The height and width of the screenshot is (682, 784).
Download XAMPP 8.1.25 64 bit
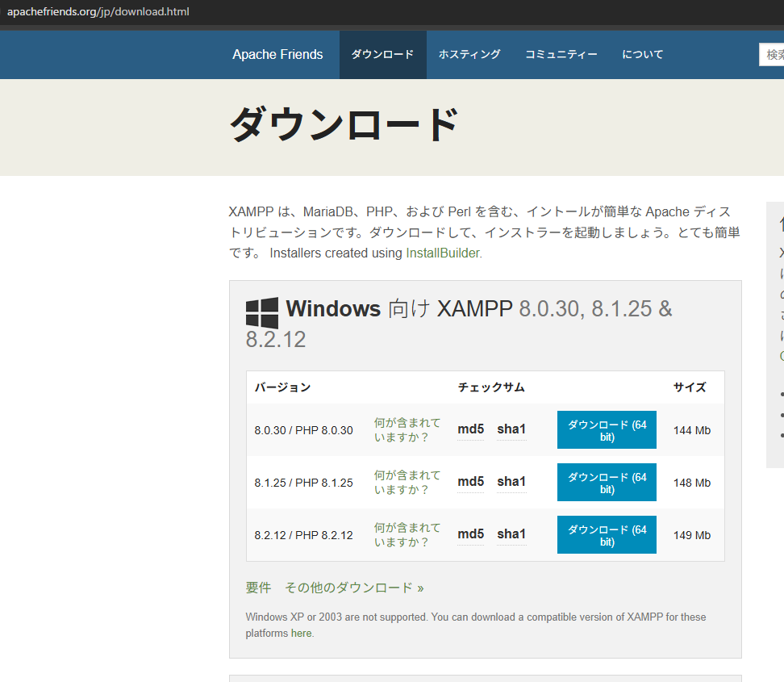click(x=607, y=483)
